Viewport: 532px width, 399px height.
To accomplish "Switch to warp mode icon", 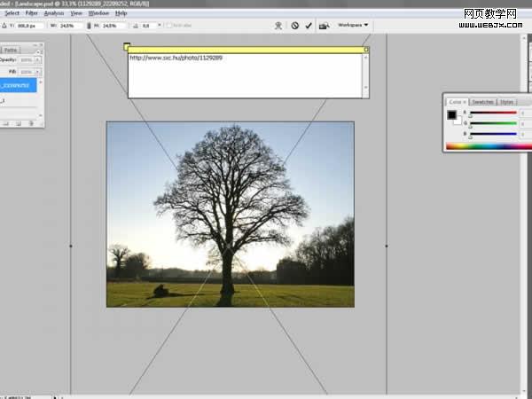I will (x=278, y=26).
